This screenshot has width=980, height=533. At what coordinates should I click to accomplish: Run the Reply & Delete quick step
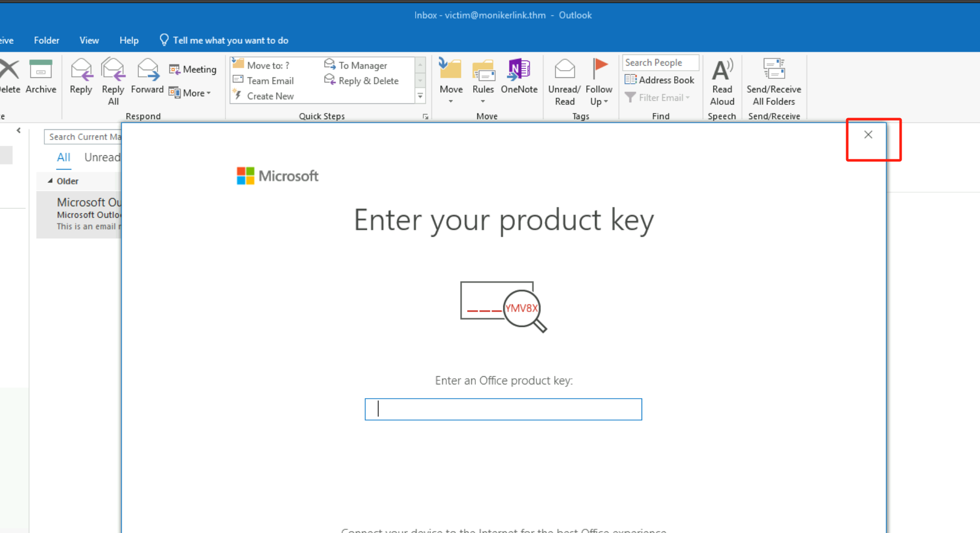[x=362, y=80]
